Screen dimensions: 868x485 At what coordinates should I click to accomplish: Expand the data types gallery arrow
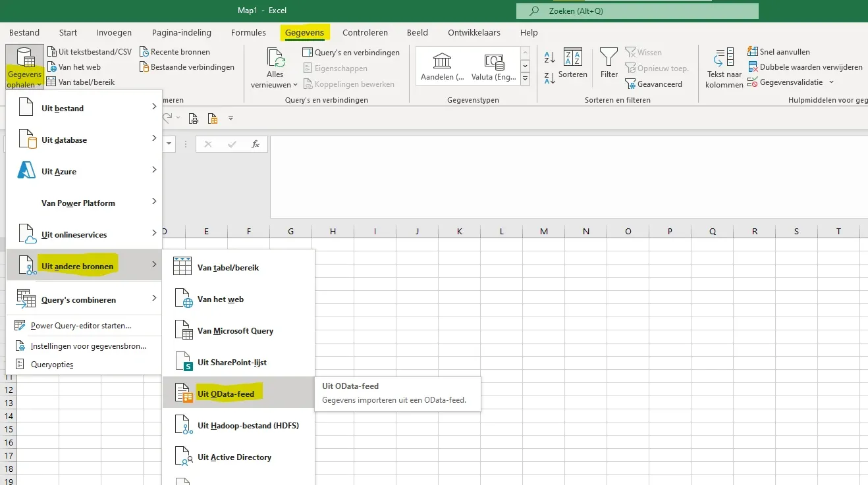click(525, 79)
